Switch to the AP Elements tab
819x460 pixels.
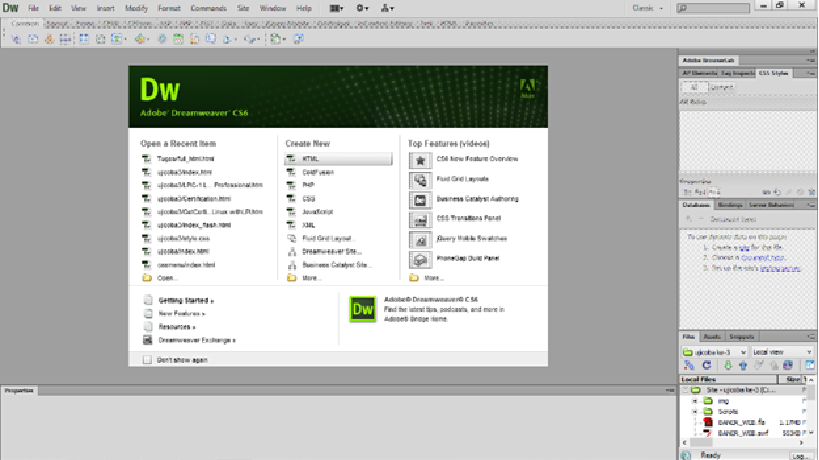click(699, 74)
